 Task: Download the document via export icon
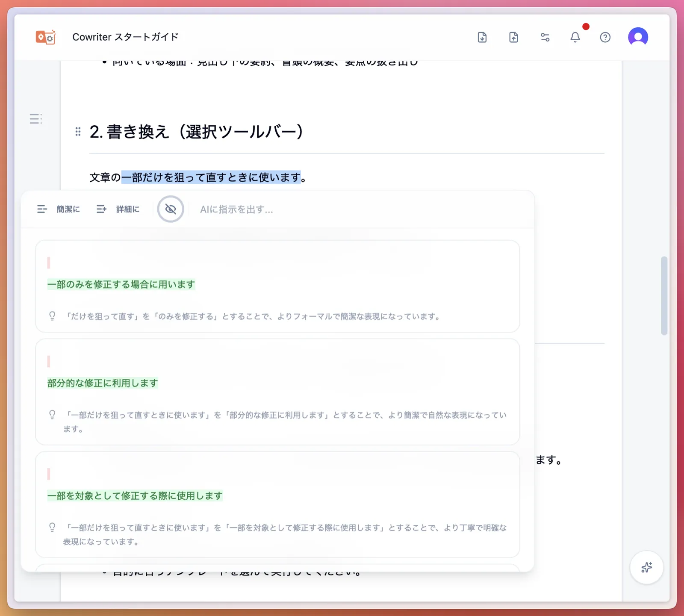click(x=482, y=37)
